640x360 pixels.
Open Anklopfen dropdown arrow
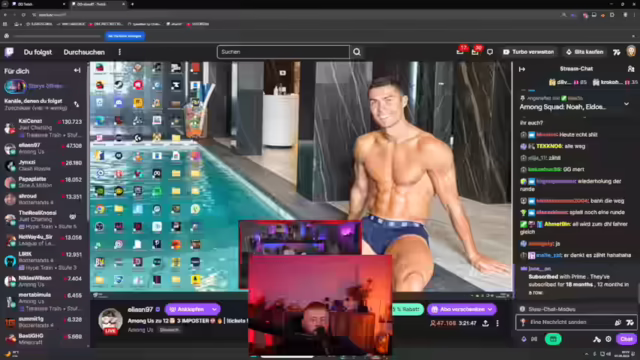[215, 309]
